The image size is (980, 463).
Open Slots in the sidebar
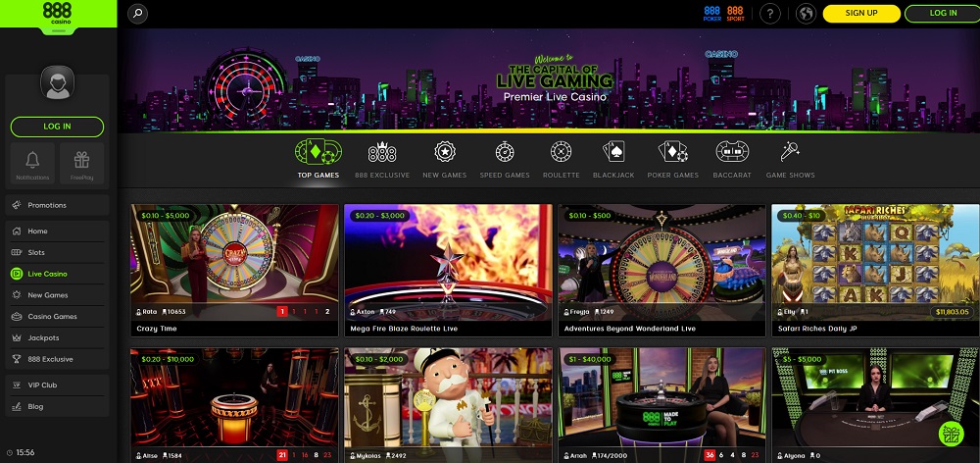pyautogui.click(x=57, y=252)
